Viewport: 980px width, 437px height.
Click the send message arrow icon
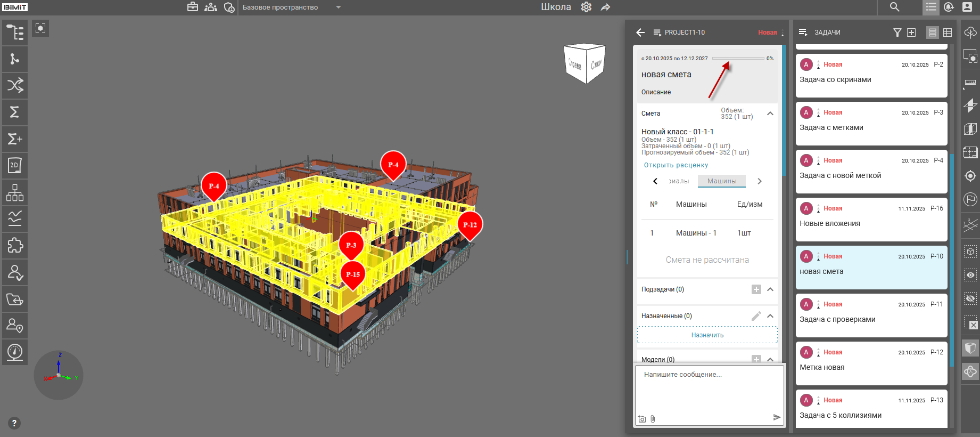pos(777,417)
